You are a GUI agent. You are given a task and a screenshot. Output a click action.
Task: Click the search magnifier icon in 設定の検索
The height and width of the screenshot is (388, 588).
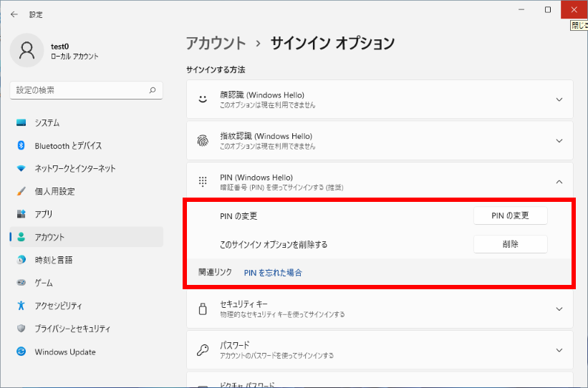[x=152, y=91]
